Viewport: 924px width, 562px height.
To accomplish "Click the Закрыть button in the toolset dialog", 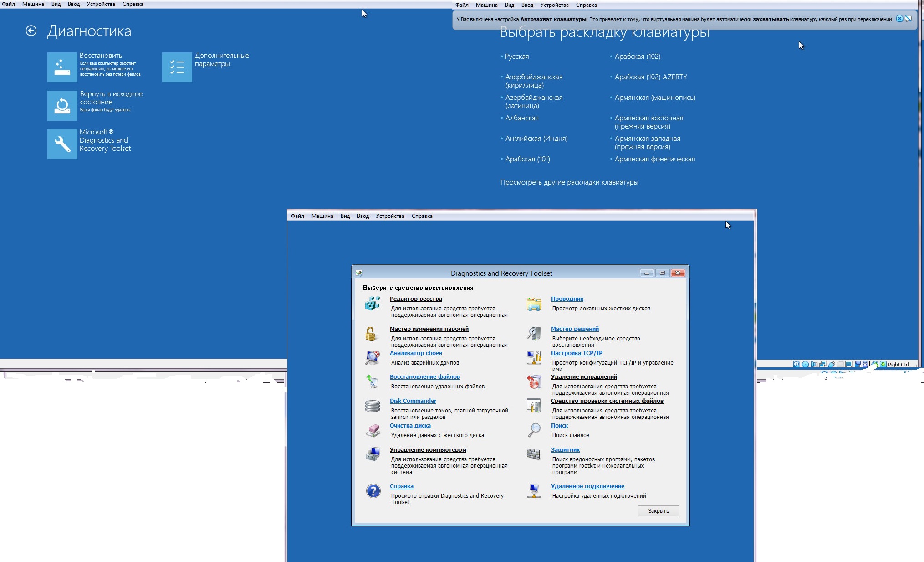I will click(x=658, y=511).
